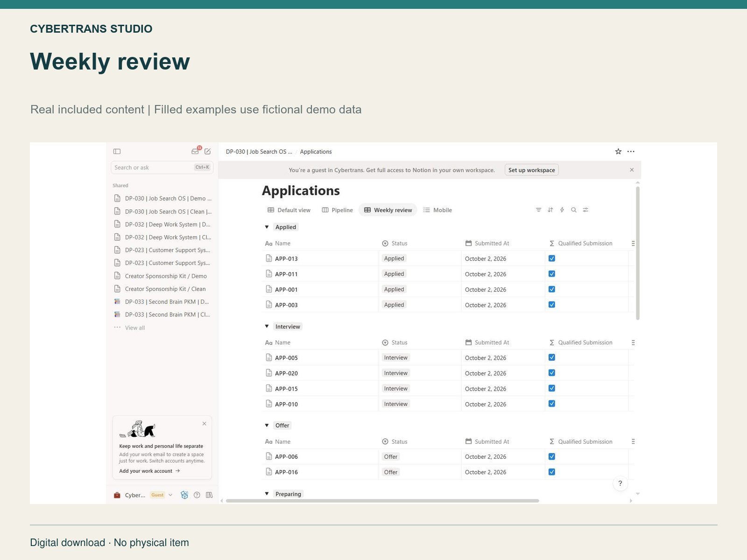Collapse the Applied group triangle
The image size is (747, 560).
pyautogui.click(x=267, y=227)
